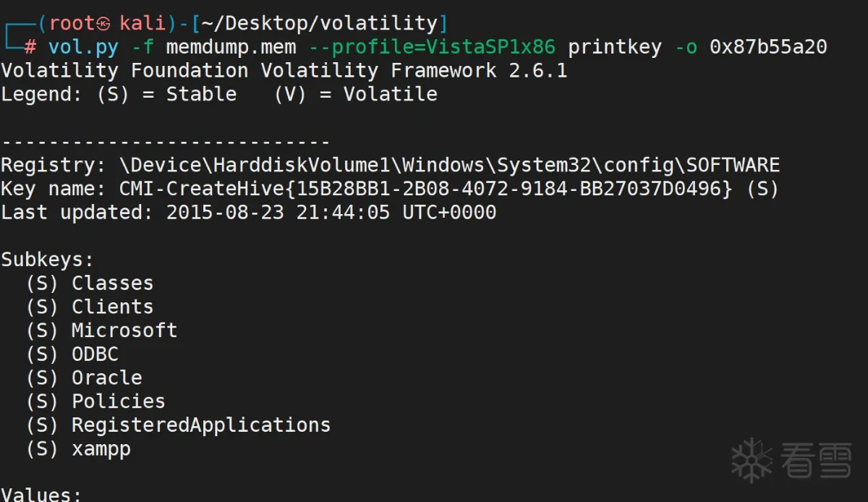Screen dimensions: 868x502
Task: Click the Last updated timestamp
Action: 331,213
